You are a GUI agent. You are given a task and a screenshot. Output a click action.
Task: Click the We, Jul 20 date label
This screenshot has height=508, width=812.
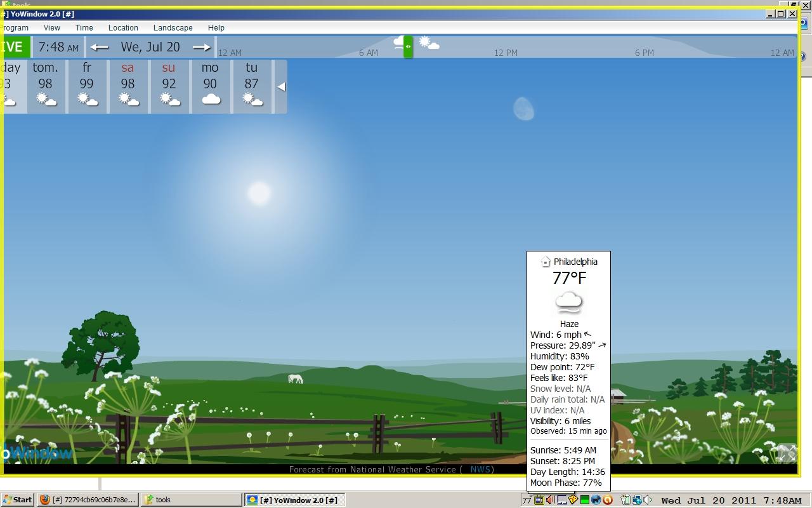point(150,47)
